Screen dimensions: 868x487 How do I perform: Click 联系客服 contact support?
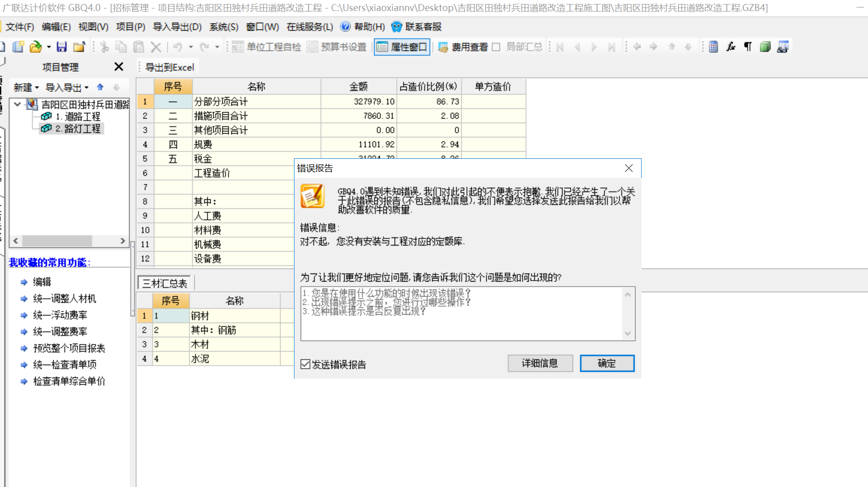coord(417,27)
